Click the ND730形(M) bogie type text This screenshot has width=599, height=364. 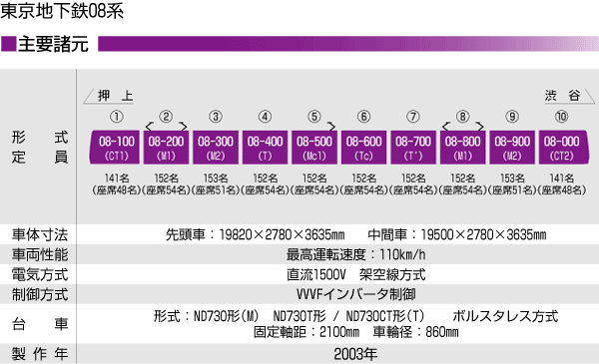pyautogui.click(x=227, y=316)
